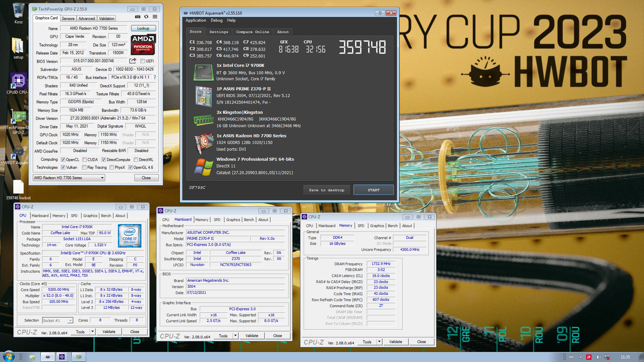Image resolution: width=644 pixels, height=362 pixels.
Task: Click Save to desktop in Aquamark
Action: point(327,190)
